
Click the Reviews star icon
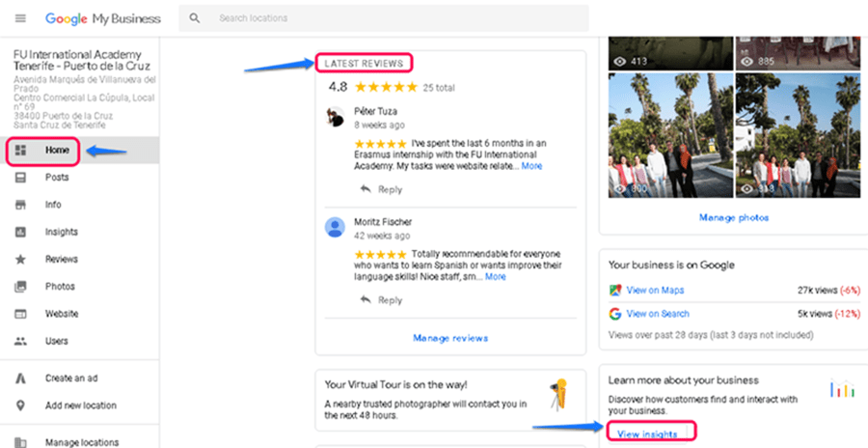(x=20, y=259)
